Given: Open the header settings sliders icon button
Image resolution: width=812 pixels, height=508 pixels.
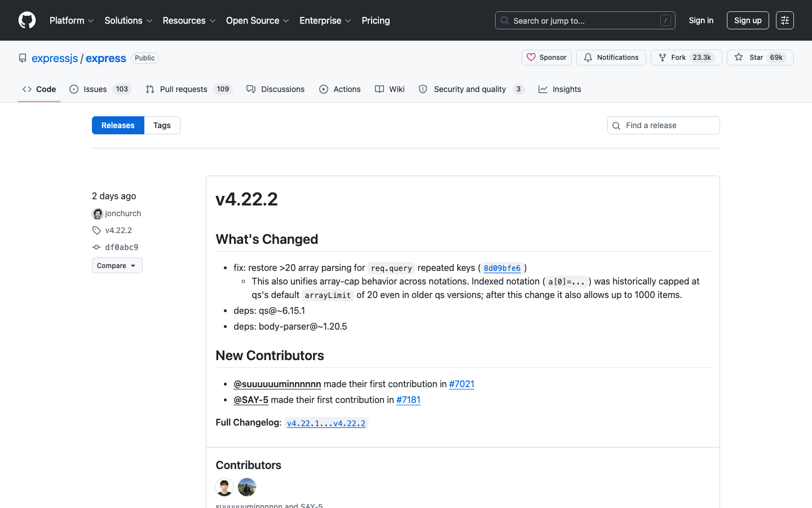Looking at the screenshot, I should (x=785, y=20).
